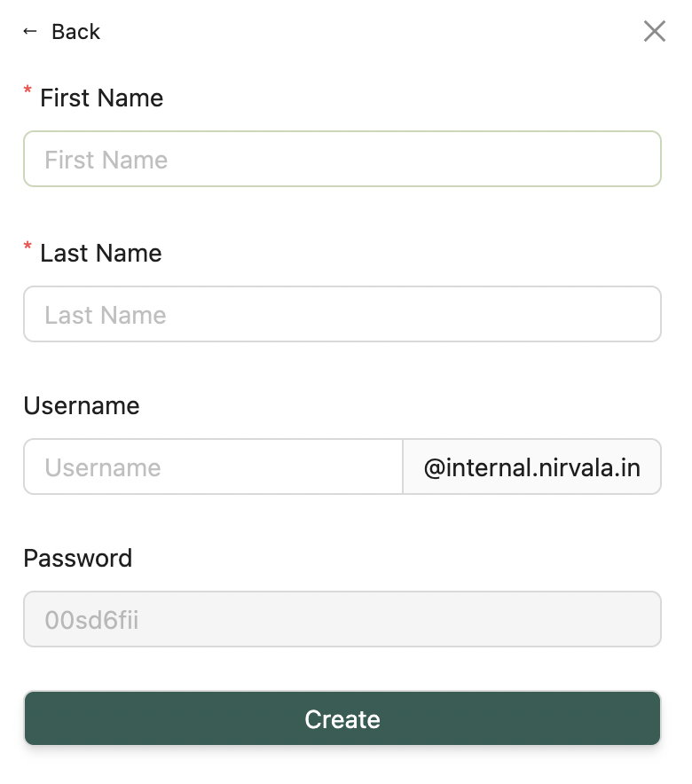Click the red asterisk beside First Name
The height and width of the screenshot is (784, 692).
pyautogui.click(x=28, y=90)
